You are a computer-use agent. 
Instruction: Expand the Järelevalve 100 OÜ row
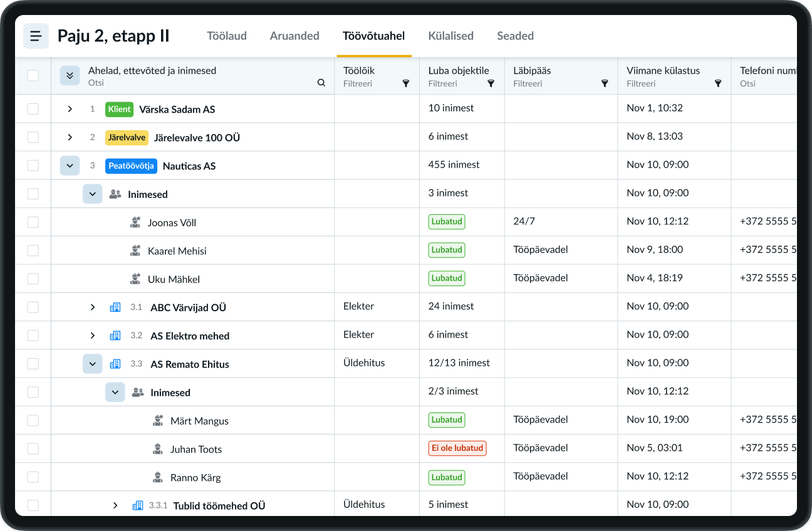70,137
